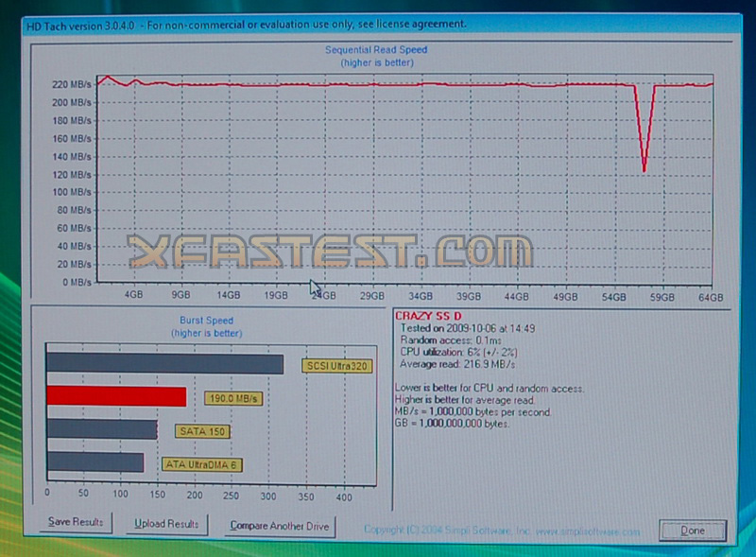
Task: Click the SATA 150 label
Action: [202, 431]
